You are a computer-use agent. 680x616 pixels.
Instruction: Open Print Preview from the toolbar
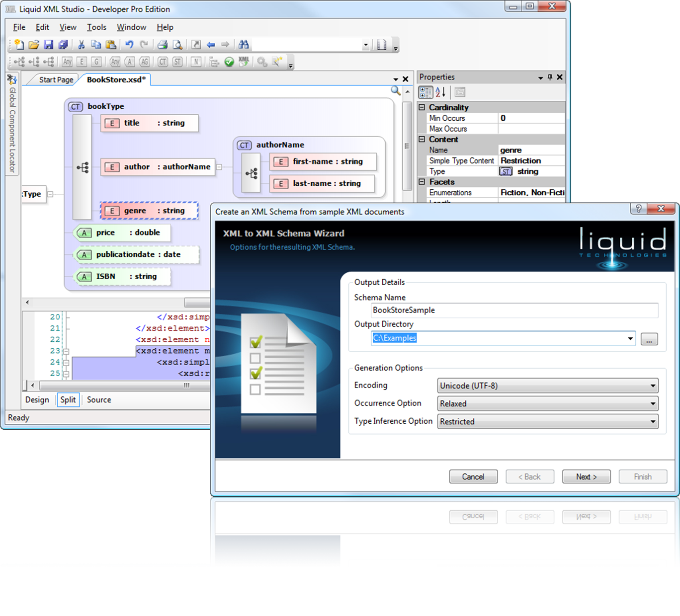click(x=177, y=45)
